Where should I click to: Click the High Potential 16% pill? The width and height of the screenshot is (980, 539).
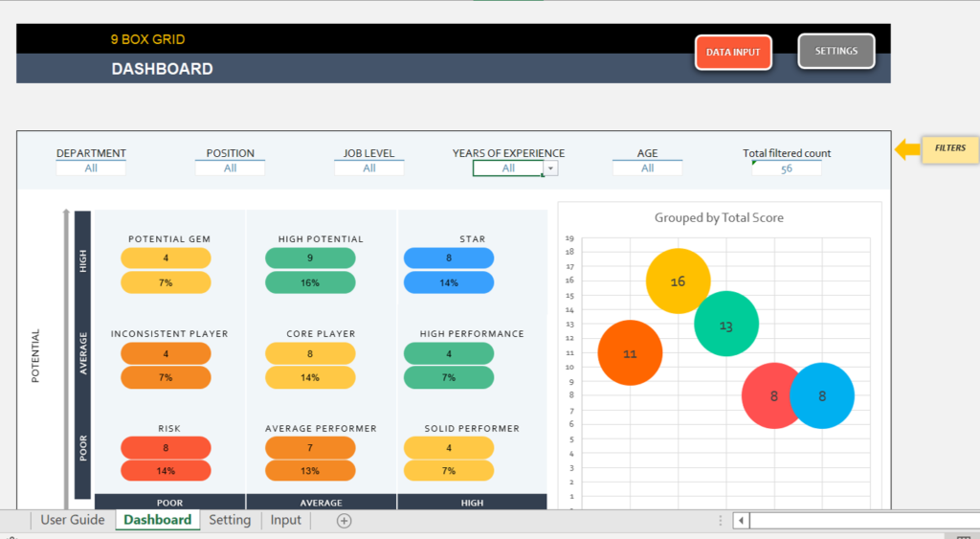point(310,282)
